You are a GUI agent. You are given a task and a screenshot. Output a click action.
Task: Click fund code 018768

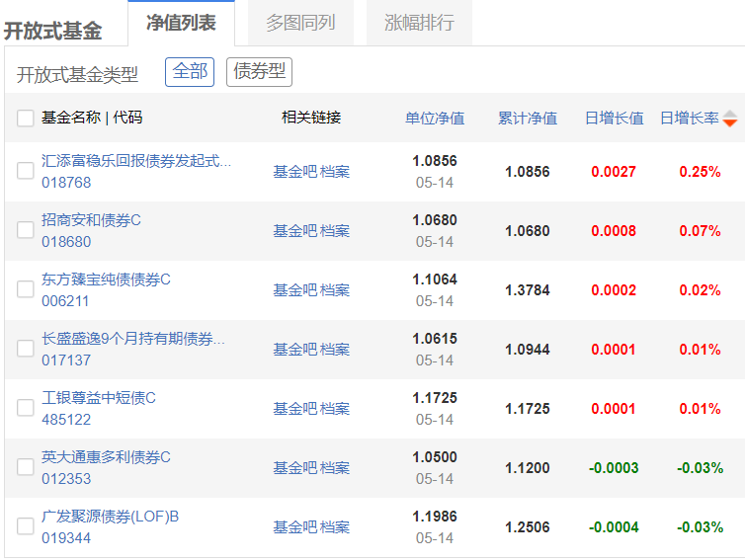pyautogui.click(x=66, y=183)
